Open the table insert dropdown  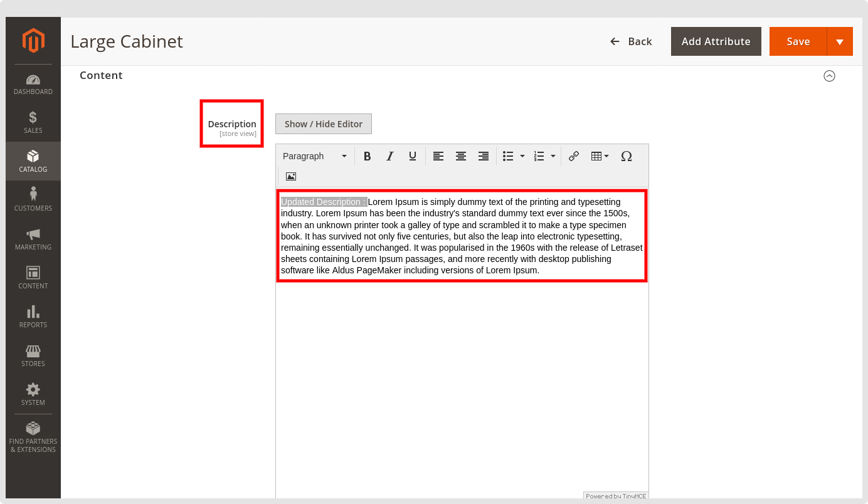[x=600, y=156]
